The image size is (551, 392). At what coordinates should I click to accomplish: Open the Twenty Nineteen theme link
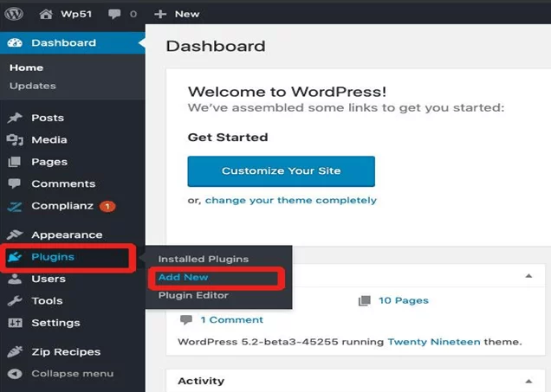434,342
